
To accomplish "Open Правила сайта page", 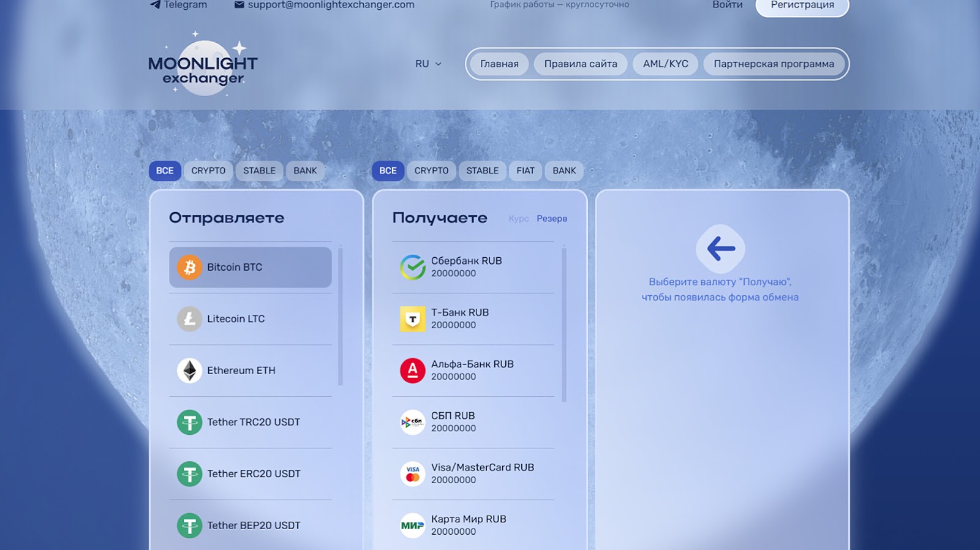I will pyautogui.click(x=581, y=64).
